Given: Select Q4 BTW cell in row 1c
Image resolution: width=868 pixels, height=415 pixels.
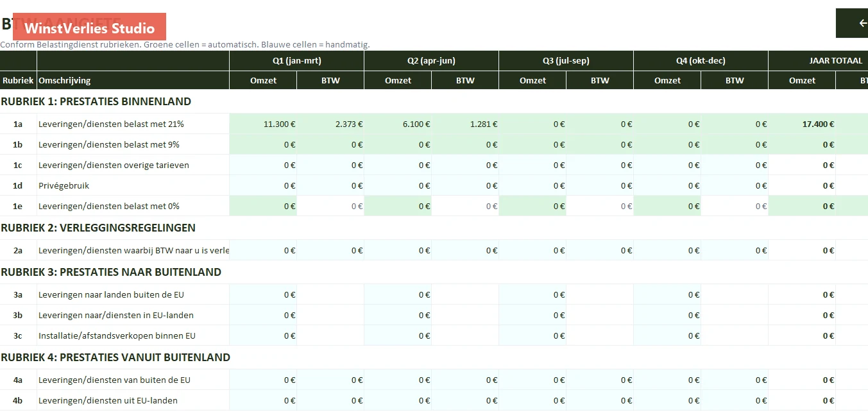Looking at the screenshot, I should pyautogui.click(x=735, y=165).
